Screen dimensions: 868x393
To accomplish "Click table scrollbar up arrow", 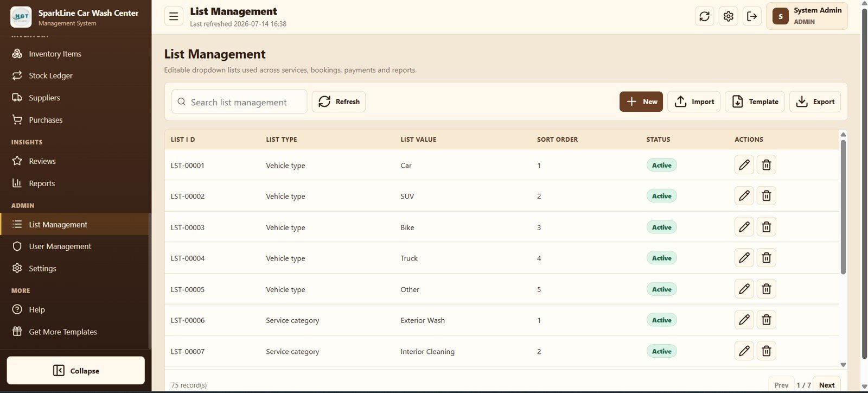I will pos(843,134).
